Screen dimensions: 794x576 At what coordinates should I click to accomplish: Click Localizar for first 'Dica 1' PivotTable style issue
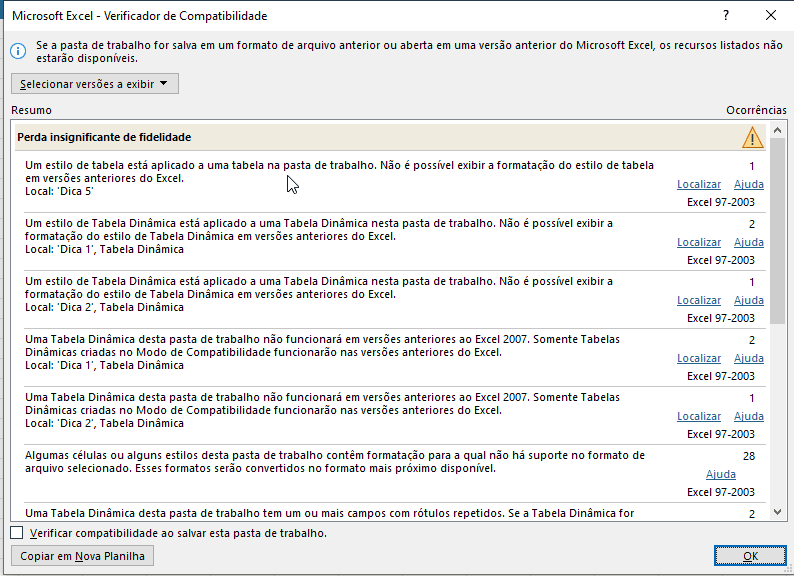tap(699, 242)
